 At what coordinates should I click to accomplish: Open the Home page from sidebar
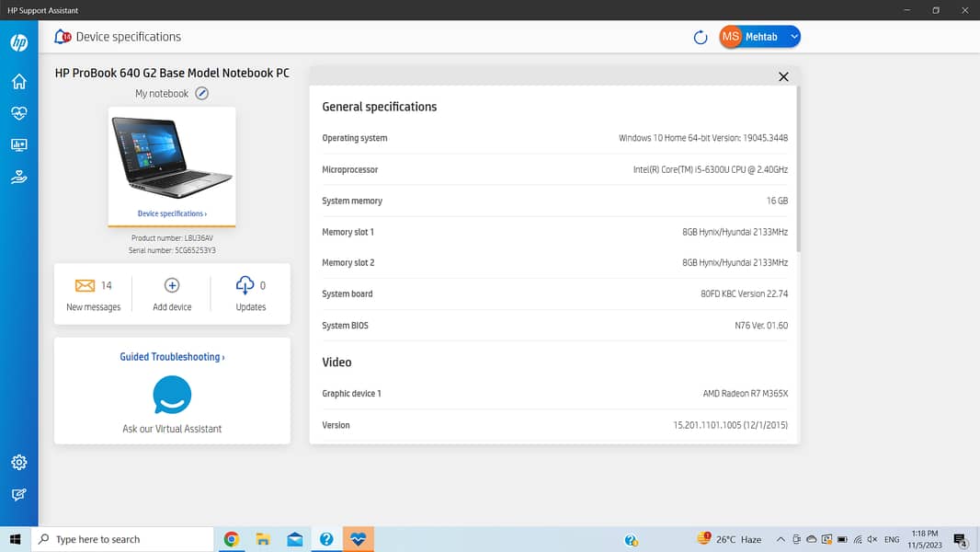(x=18, y=82)
